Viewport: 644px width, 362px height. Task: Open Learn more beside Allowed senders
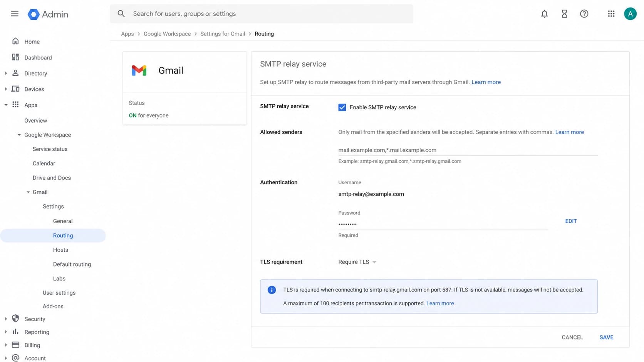point(569,132)
